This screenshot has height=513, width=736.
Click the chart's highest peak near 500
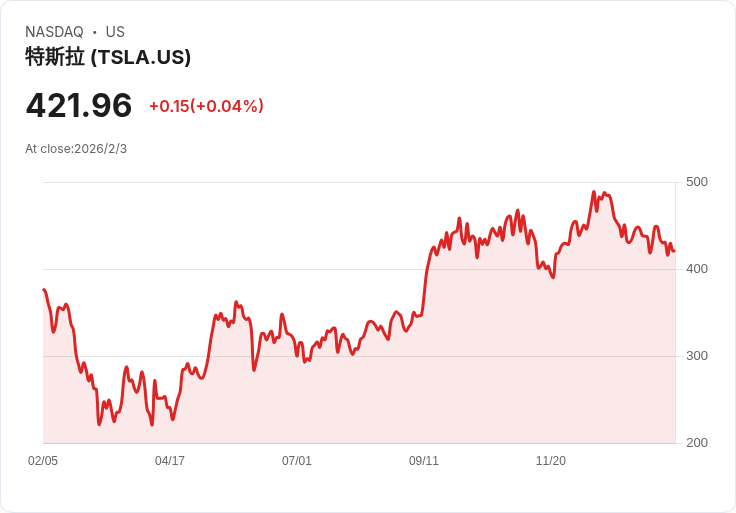point(594,191)
